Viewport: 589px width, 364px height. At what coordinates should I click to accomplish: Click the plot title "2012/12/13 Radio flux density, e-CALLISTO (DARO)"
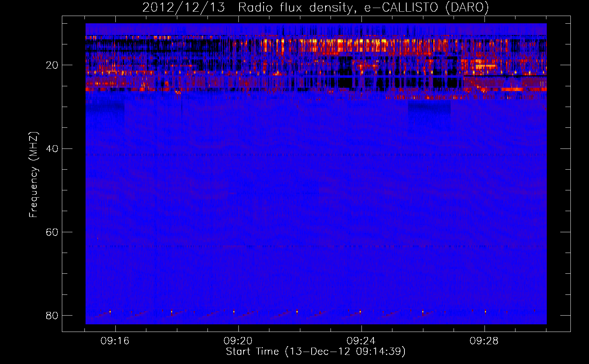pyautogui.click(x=316, y=7)
